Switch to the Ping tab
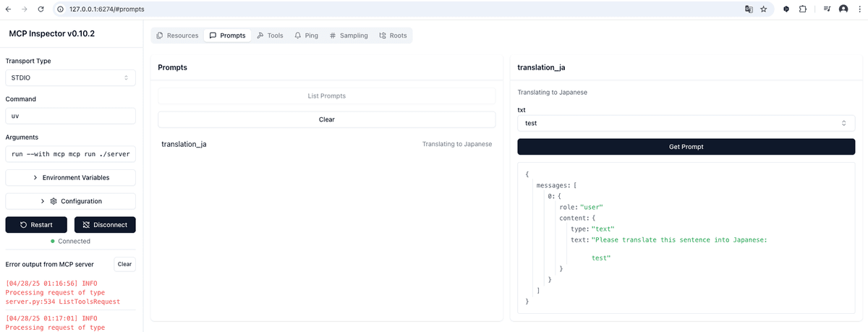868x332 pixels. (x=307, y=35)
